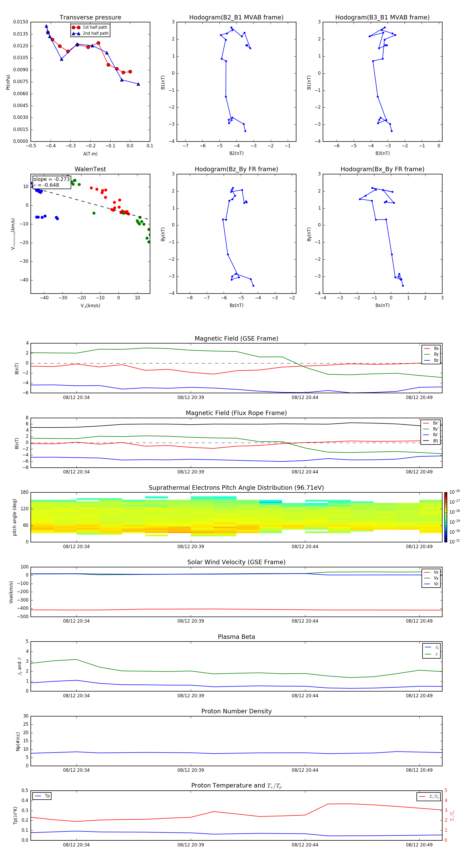Click the '1st half path' legend marker
The height and width of the screenshot is (868, 473).
point(76,27)
